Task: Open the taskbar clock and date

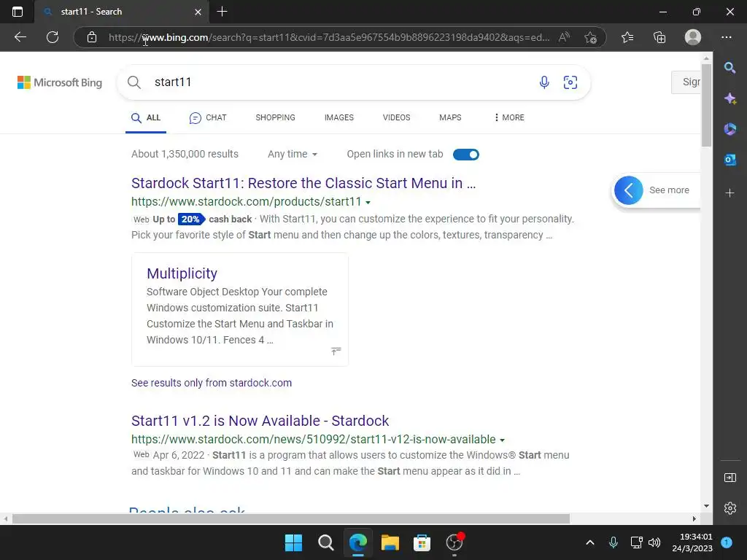Action: (692, 542)
